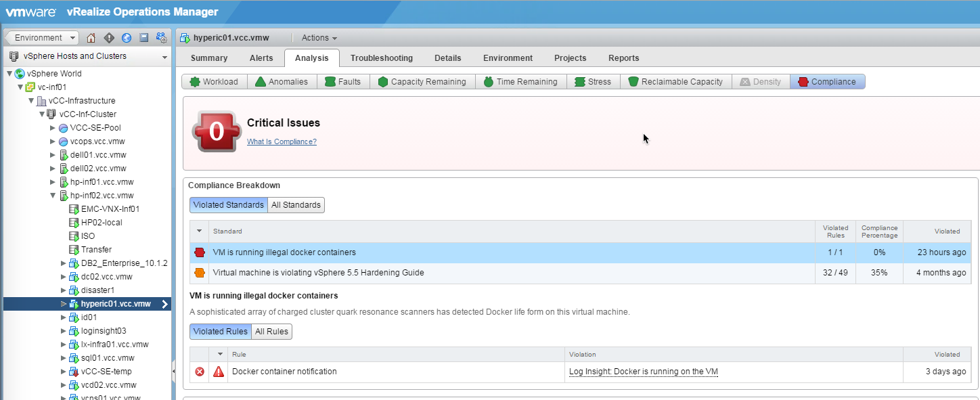
Task: Click the orange icon beside vSphere 5.5 Hardening Guide
Action: click(200, 273)
